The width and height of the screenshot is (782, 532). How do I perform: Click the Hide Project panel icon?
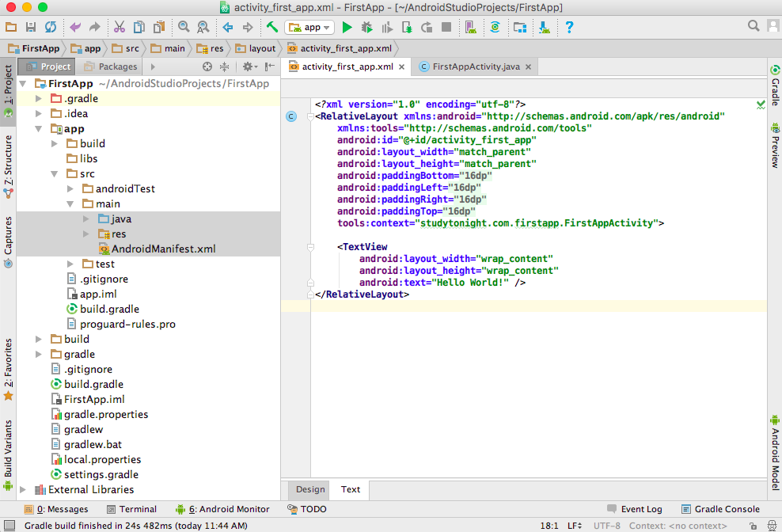pos(270,66)
